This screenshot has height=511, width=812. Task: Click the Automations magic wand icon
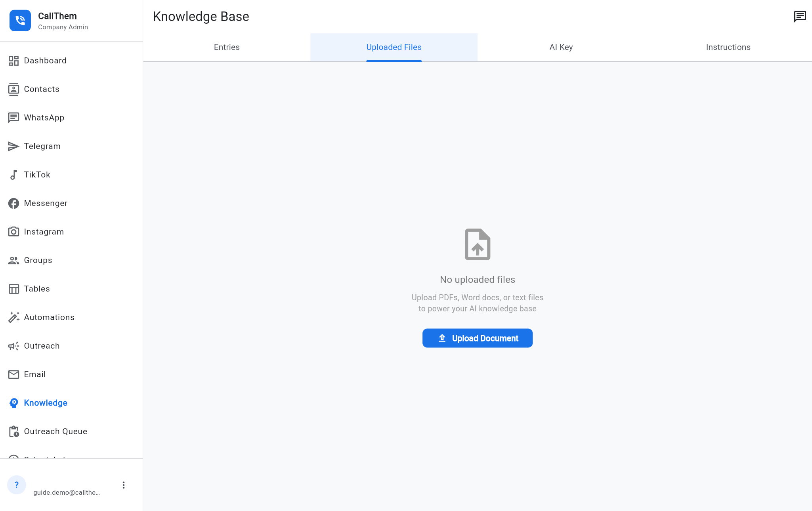click(13, 317)
